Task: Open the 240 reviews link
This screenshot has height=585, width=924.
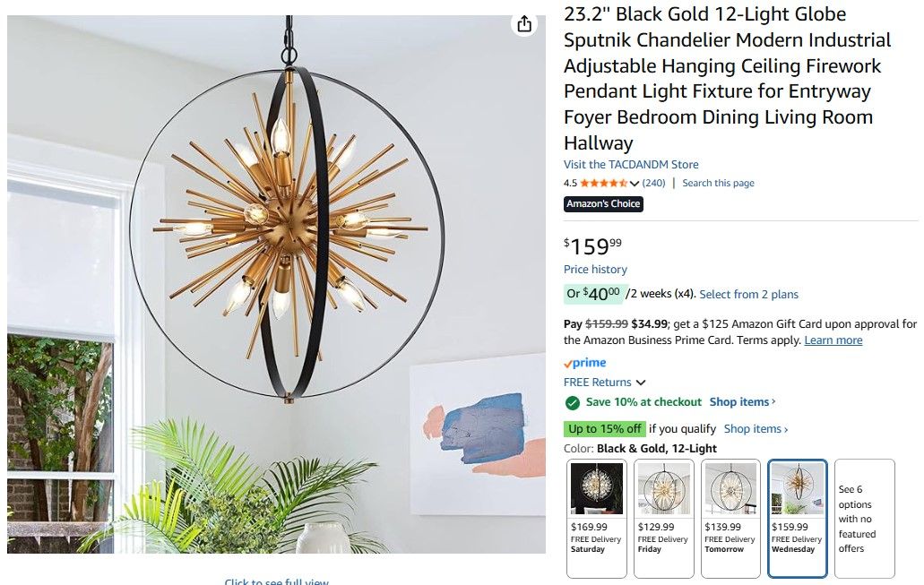Action: click(653, 184)
